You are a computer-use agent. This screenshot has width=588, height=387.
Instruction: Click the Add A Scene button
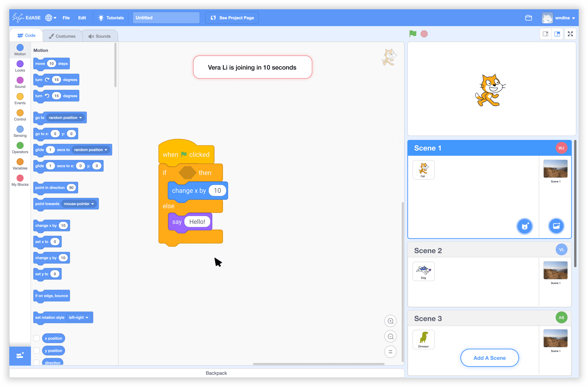489,358
